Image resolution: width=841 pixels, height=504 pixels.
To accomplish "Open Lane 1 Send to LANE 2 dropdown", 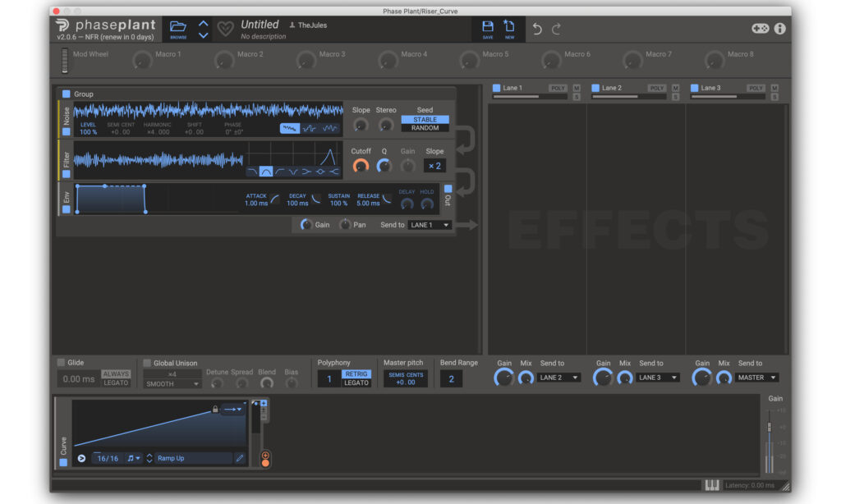I will [558, 378].
